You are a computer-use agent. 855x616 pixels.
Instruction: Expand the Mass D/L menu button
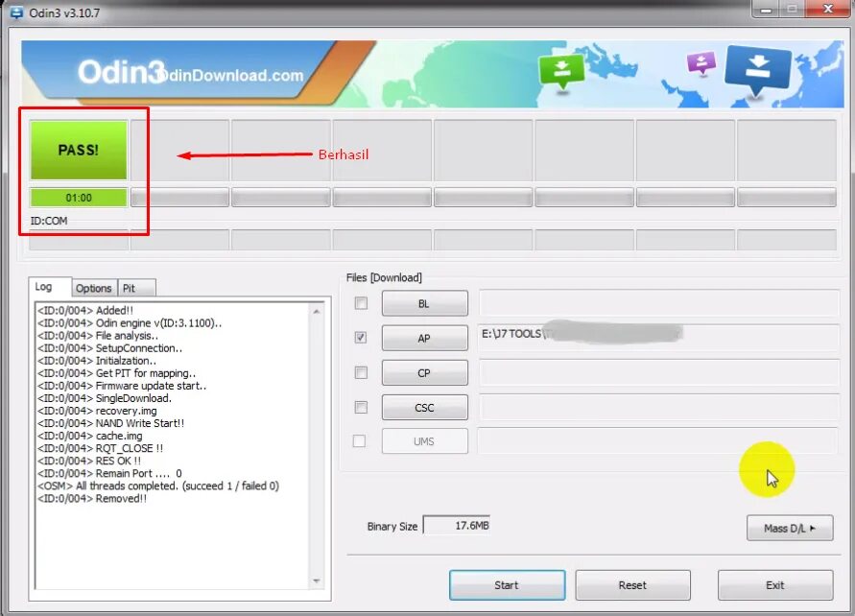790,528
